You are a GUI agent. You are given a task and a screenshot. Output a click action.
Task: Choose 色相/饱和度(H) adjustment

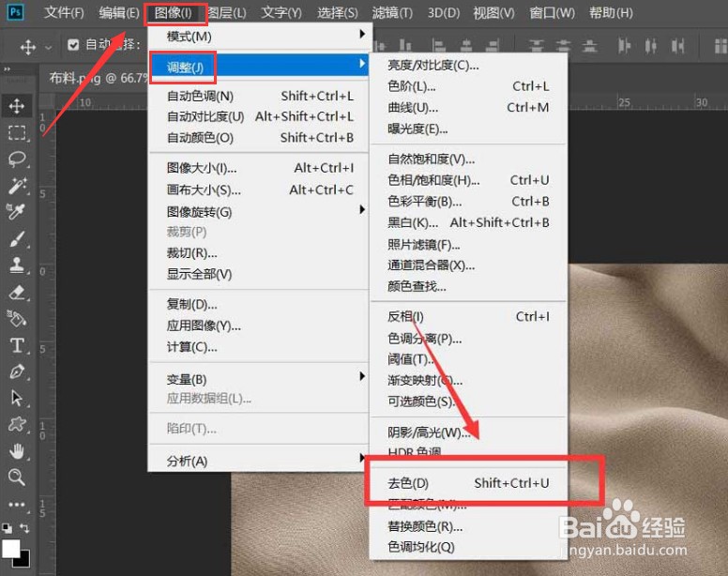(468, 180)
